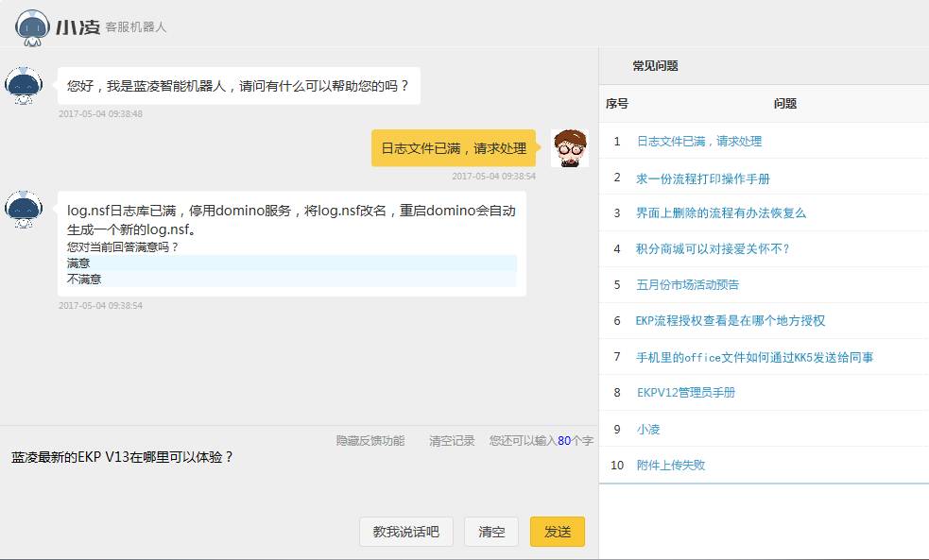Click the 客服机器人 subtitle text

pos(136,27)
